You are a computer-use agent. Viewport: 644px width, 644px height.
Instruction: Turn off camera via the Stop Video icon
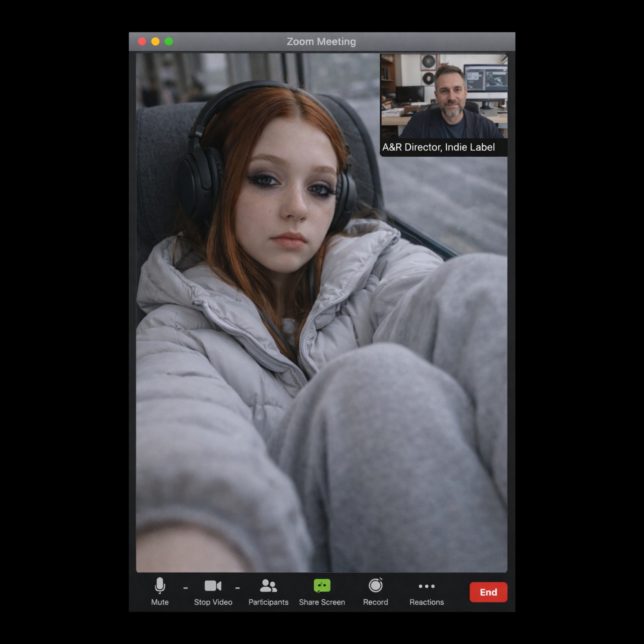coord(213,586)
